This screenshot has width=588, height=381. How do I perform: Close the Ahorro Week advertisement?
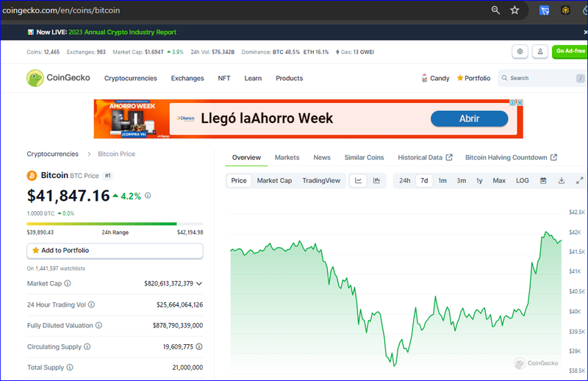pos(520,102)
